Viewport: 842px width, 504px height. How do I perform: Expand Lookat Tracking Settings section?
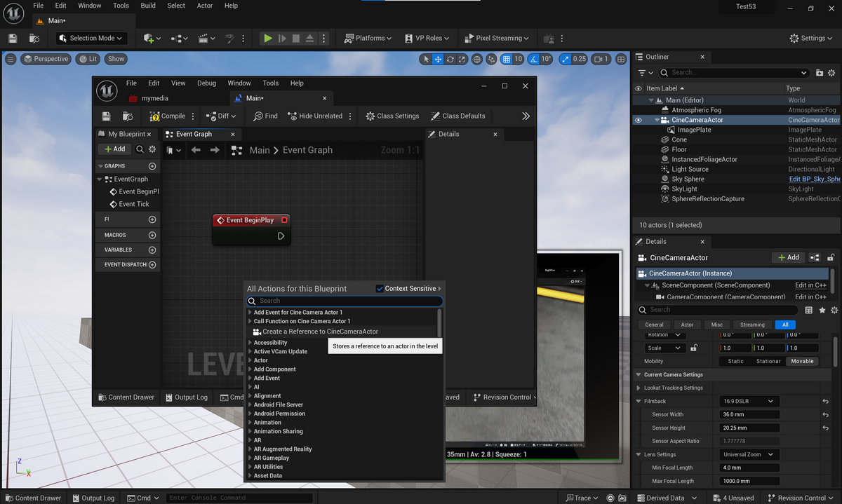639,388
